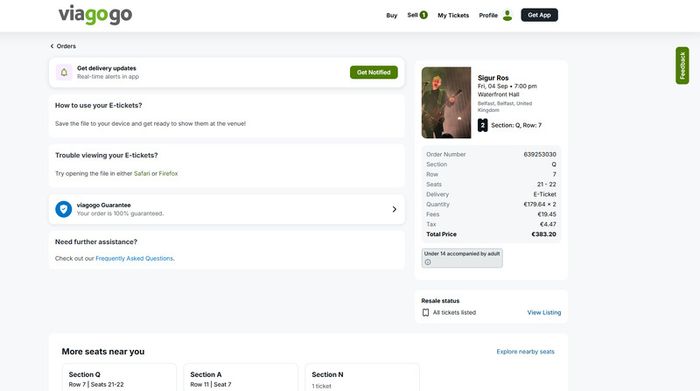
Task: Click the How to use your E-tickets heading
Action: (x=99, y=105)
